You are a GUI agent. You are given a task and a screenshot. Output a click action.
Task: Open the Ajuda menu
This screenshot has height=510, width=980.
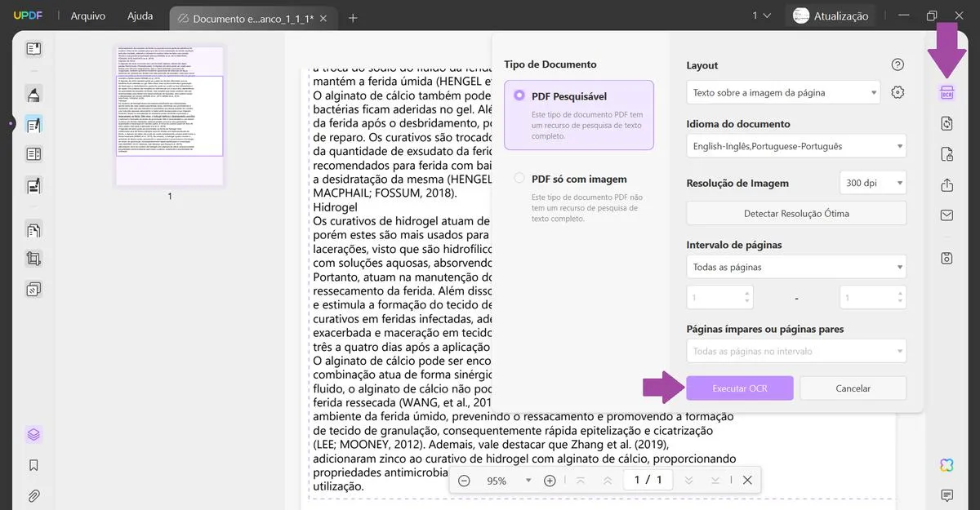point(139,15)
